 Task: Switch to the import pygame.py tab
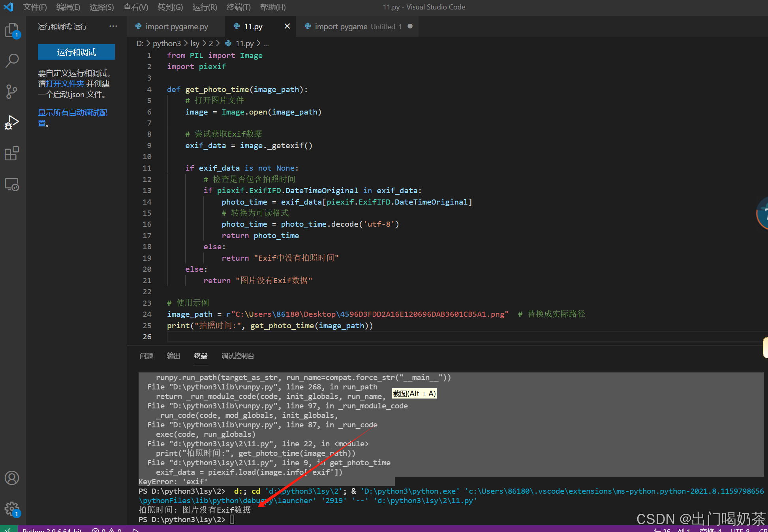177,26
